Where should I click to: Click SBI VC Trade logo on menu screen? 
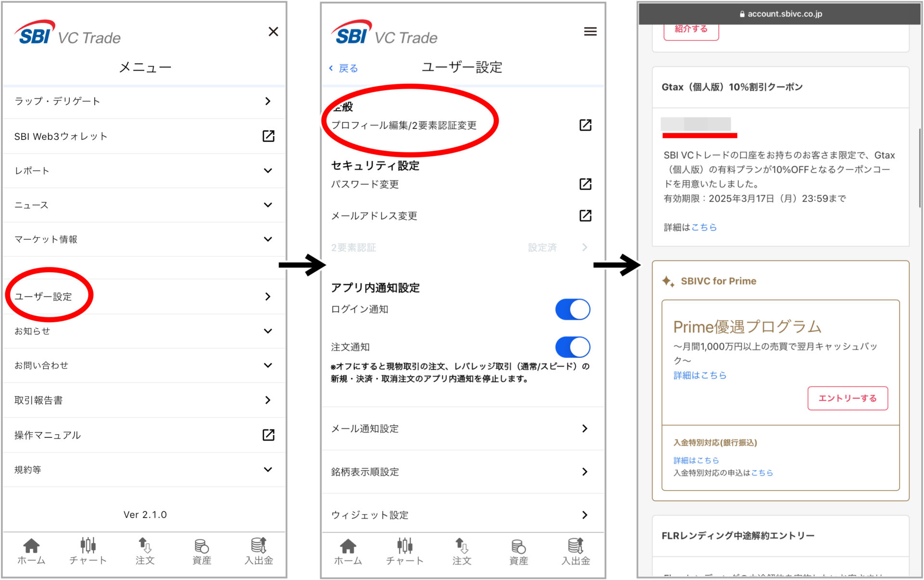tap(67, 33)
